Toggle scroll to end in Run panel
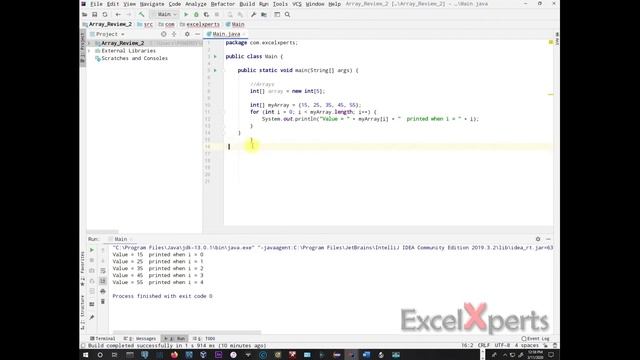 coord(103,281)
